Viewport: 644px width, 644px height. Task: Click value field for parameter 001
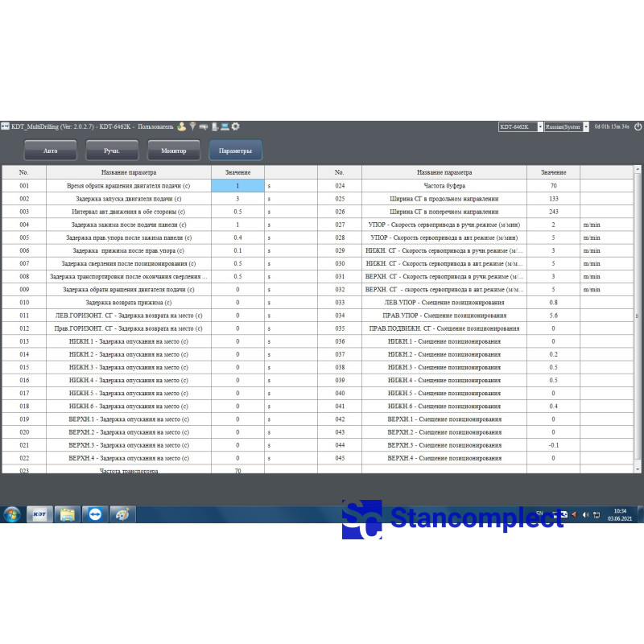(237, 185)
